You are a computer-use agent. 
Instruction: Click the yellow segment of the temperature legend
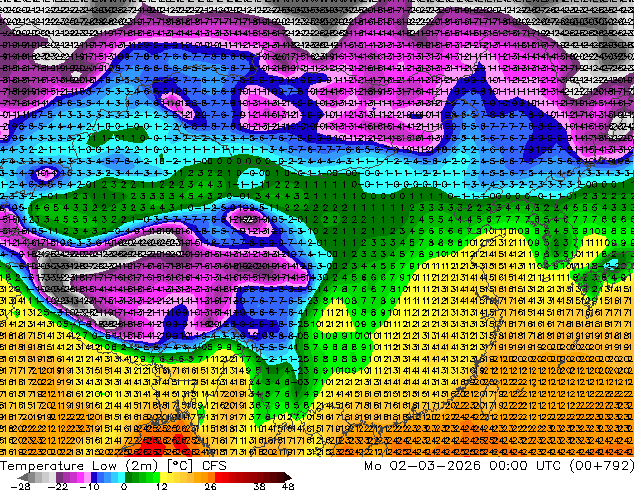(x=163, y=477)
